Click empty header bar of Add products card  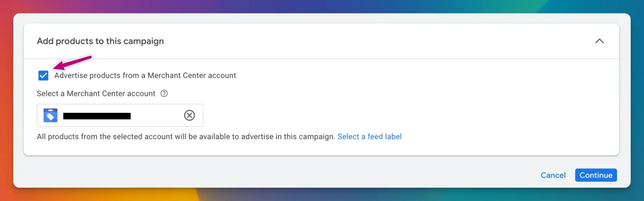[376, 41]
